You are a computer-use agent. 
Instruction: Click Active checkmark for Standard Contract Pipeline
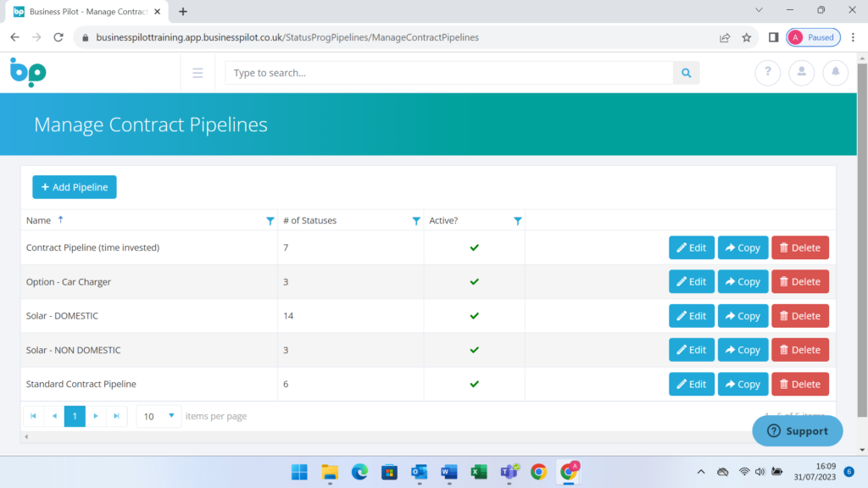pos(475,384)
